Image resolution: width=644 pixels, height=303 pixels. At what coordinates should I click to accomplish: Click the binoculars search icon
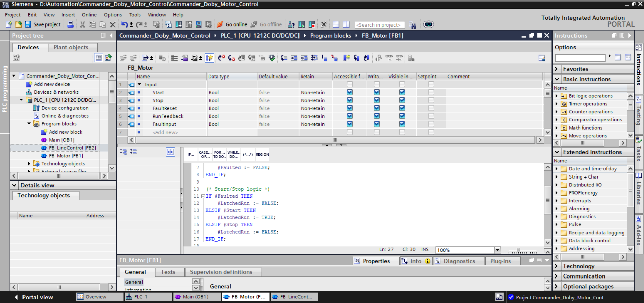413,25
